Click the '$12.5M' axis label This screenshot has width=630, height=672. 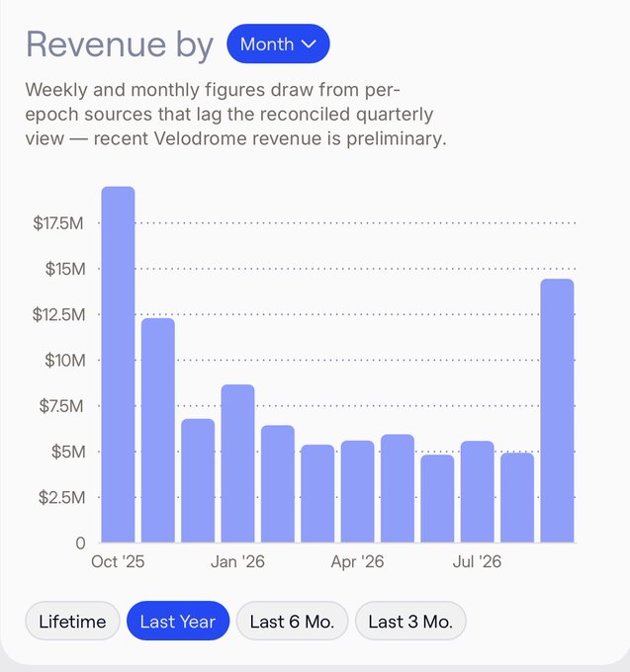click(59, 314)
